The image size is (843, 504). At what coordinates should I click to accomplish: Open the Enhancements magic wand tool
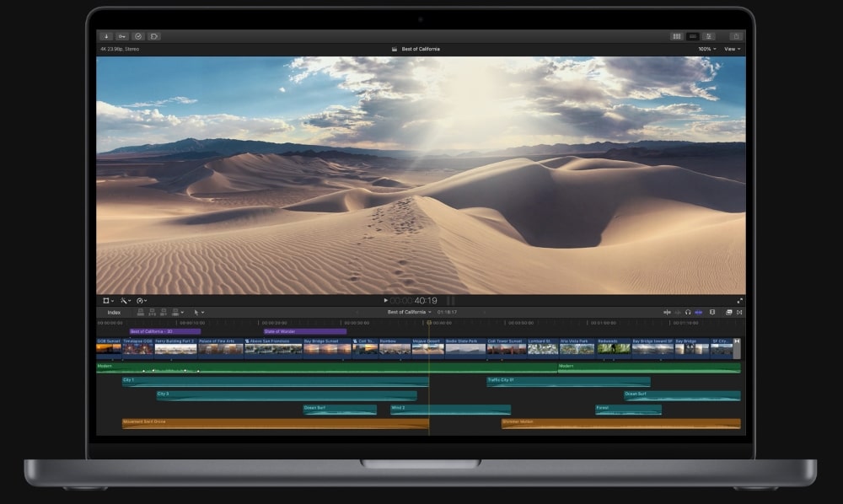click(x=125, y=300)
